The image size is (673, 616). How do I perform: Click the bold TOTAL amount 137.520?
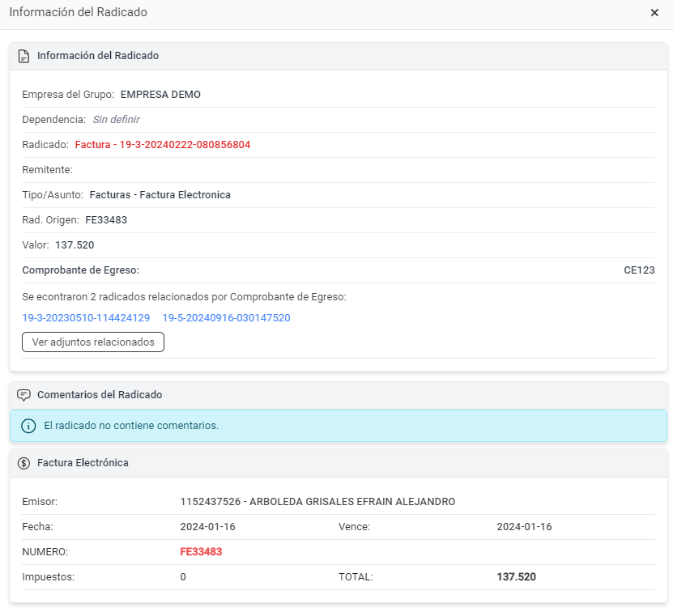(x=516, y=577)
